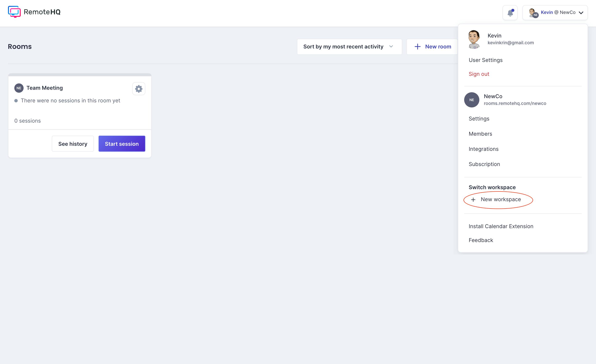Open the notifications bell
The image size is (596, 364).
[x=510, y=13]
